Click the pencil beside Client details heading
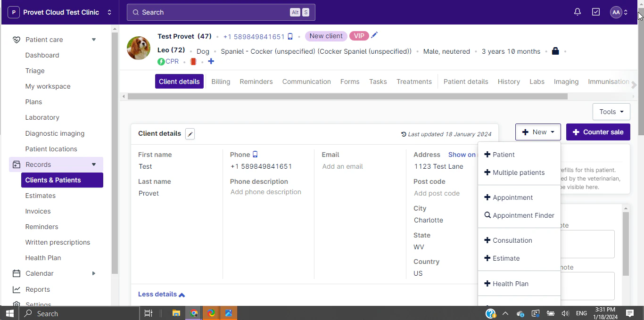Viewport: 644px width, 320px height. pos(190,134)
